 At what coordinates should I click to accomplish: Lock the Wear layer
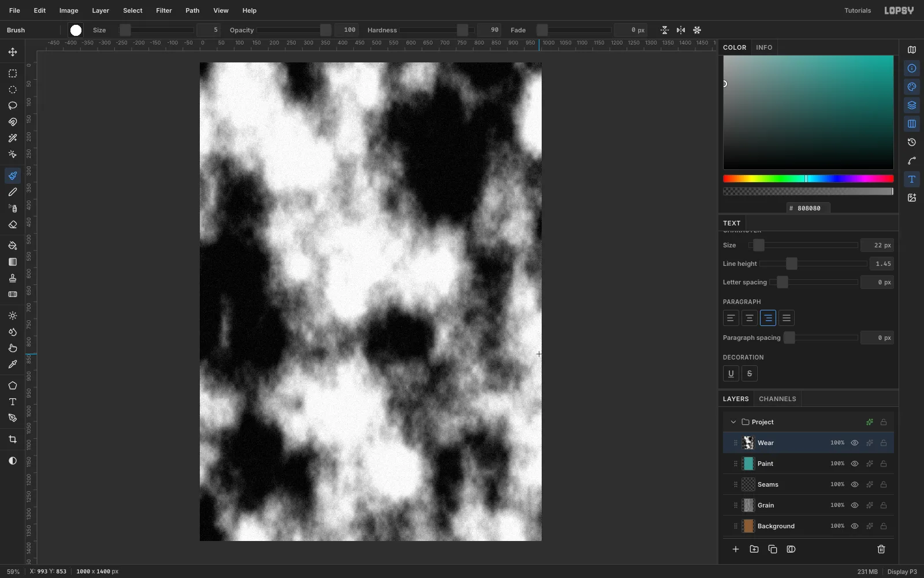(884, 443)
